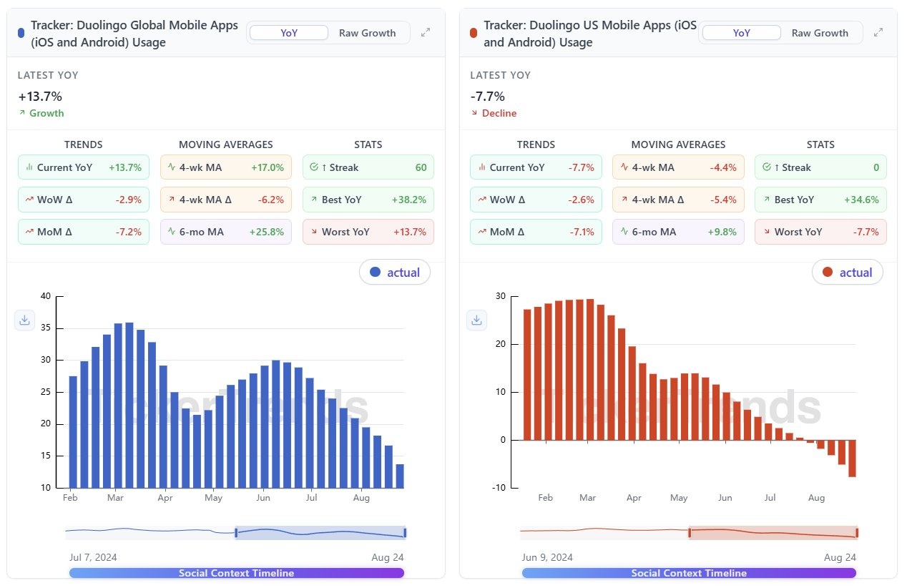Click MoM Δ -7.1% card in US tracker
This screenshot has height=588, width=907.
[x=536, y=232]
